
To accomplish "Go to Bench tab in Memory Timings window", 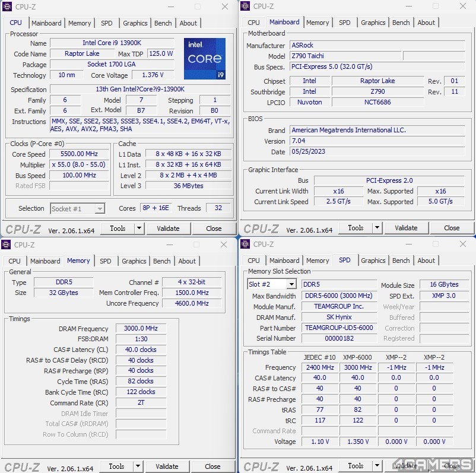I will [x=162, y=261].
